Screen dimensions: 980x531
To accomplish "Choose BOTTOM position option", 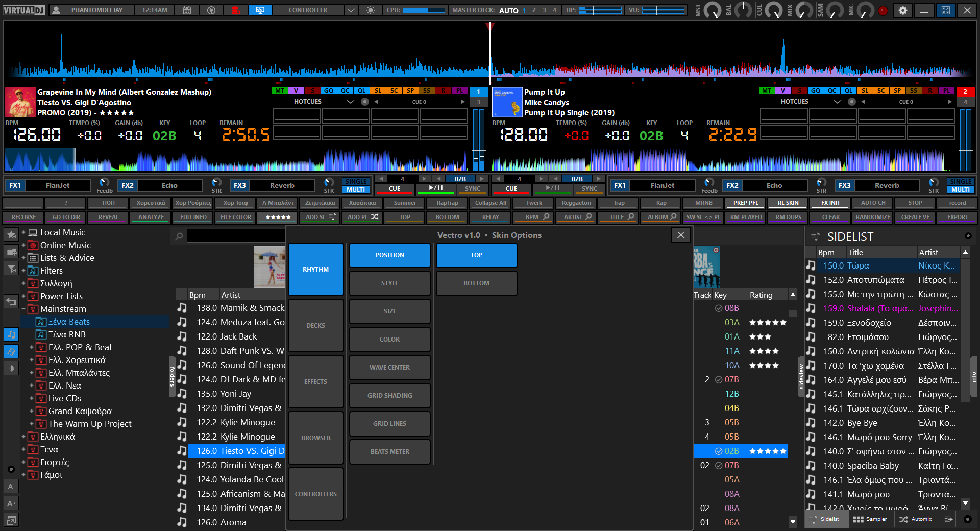I will point(476,283).
